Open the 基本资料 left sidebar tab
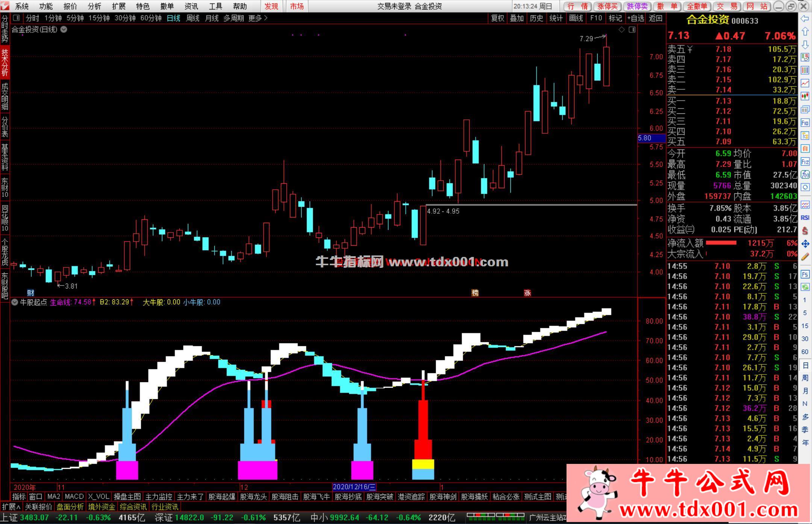812x524 pixels. point(5,157)
